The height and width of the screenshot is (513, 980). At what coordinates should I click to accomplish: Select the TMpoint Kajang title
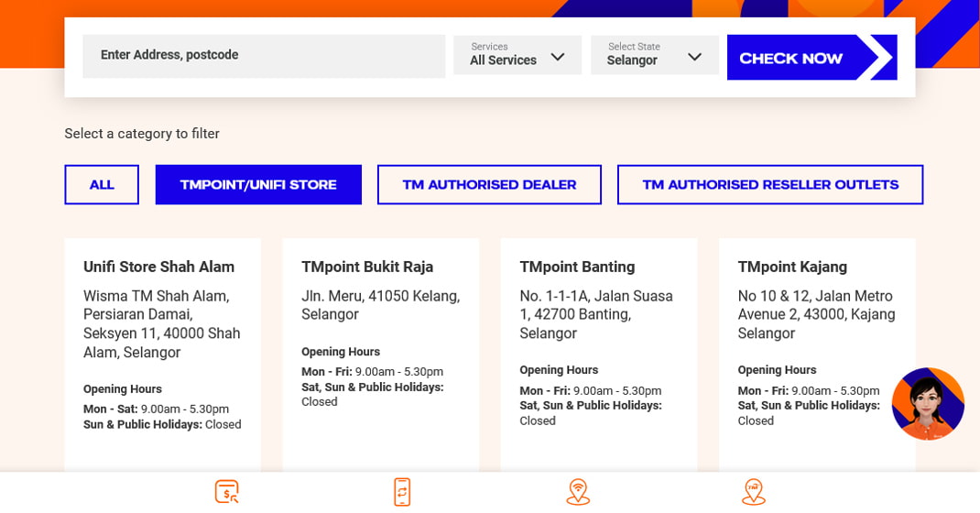[792, 267]
